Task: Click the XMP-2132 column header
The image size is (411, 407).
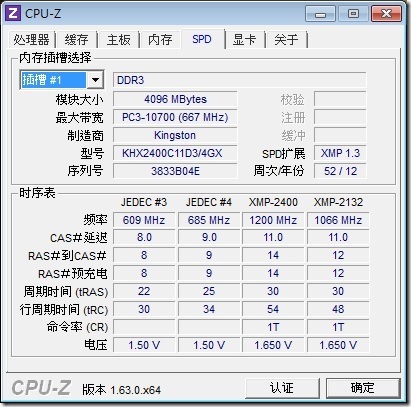Action: (338, 202)
